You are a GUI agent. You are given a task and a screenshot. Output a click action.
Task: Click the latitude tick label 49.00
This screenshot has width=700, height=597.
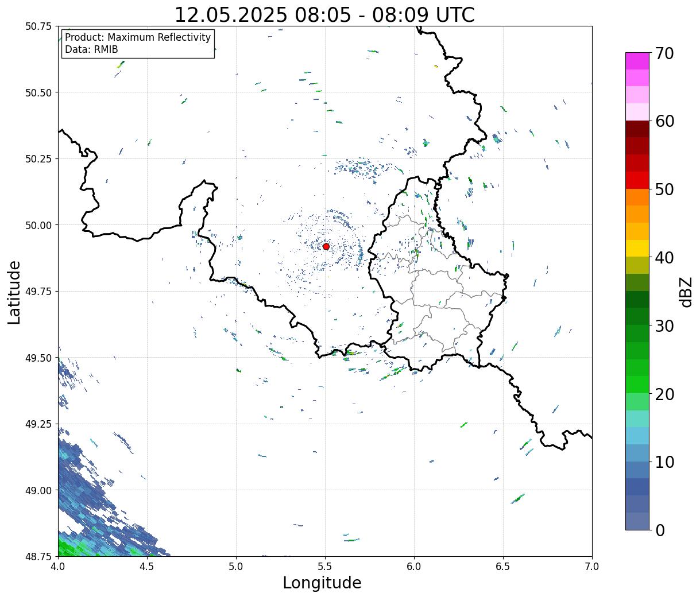coord(38,490)
